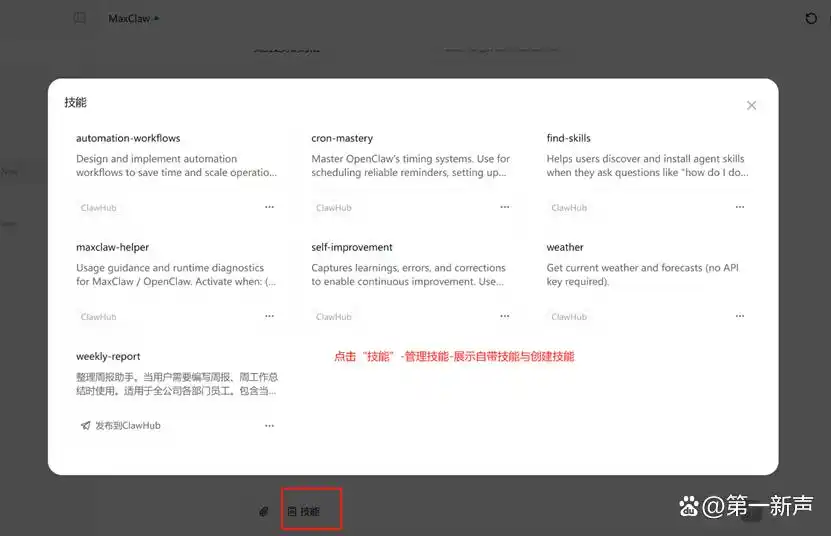The height and width of the screenshot is (536, 831).
Task: Select the weather skill title
Action: [565, 247]
